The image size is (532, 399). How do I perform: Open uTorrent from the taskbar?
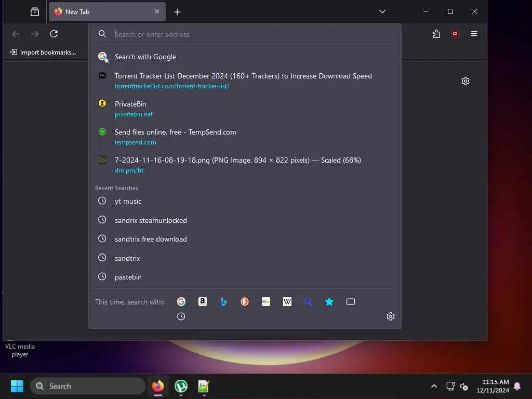click(181, 386)
